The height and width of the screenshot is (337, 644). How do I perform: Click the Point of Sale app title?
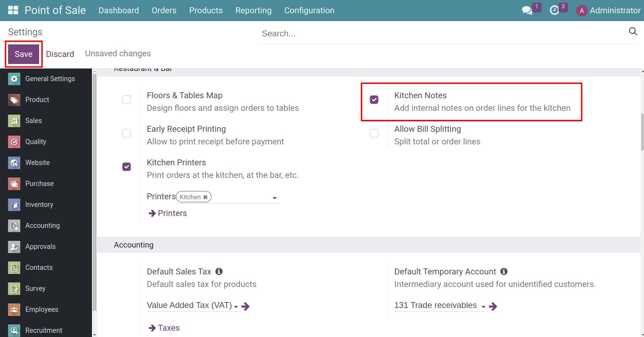[55, 10]
